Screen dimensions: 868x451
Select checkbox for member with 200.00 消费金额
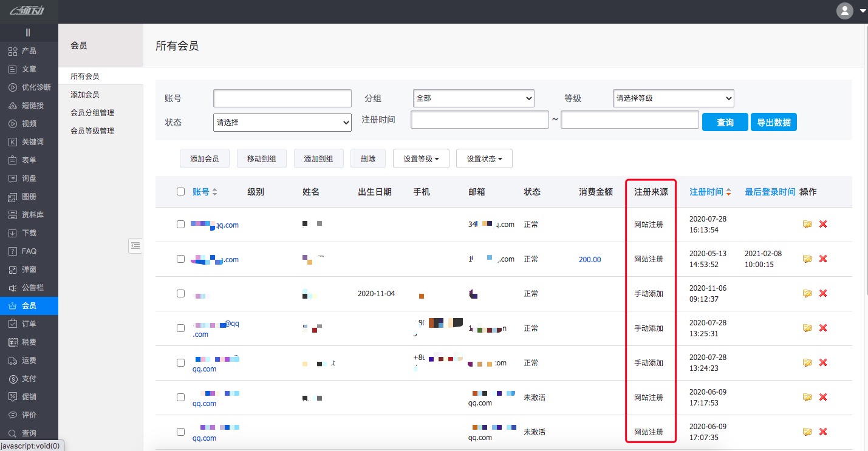(180, 259)
